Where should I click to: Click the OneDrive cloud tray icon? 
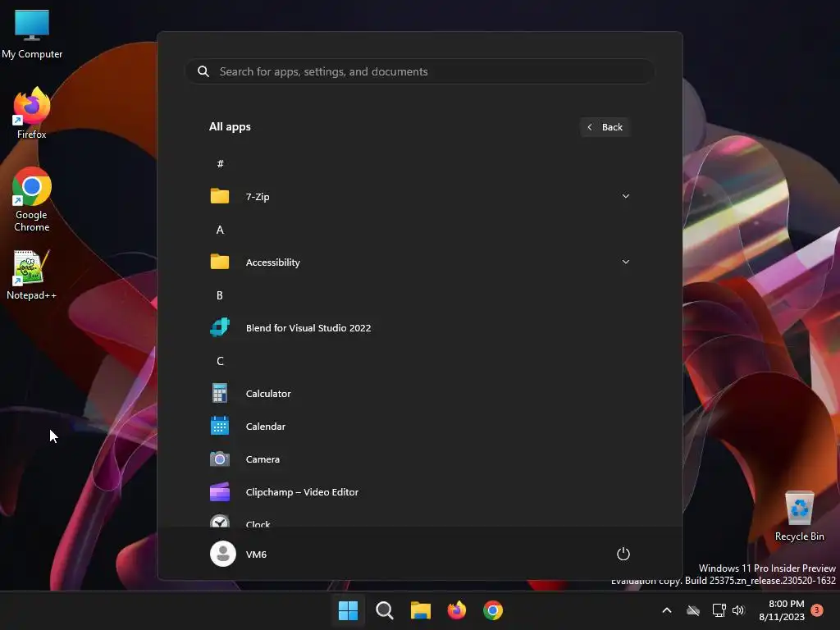(693, 610)
